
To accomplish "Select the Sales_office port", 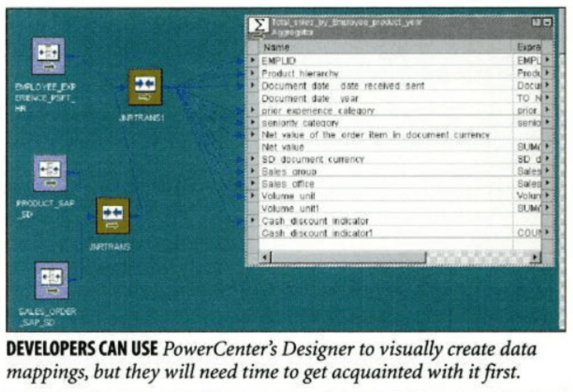I will 288,184.
